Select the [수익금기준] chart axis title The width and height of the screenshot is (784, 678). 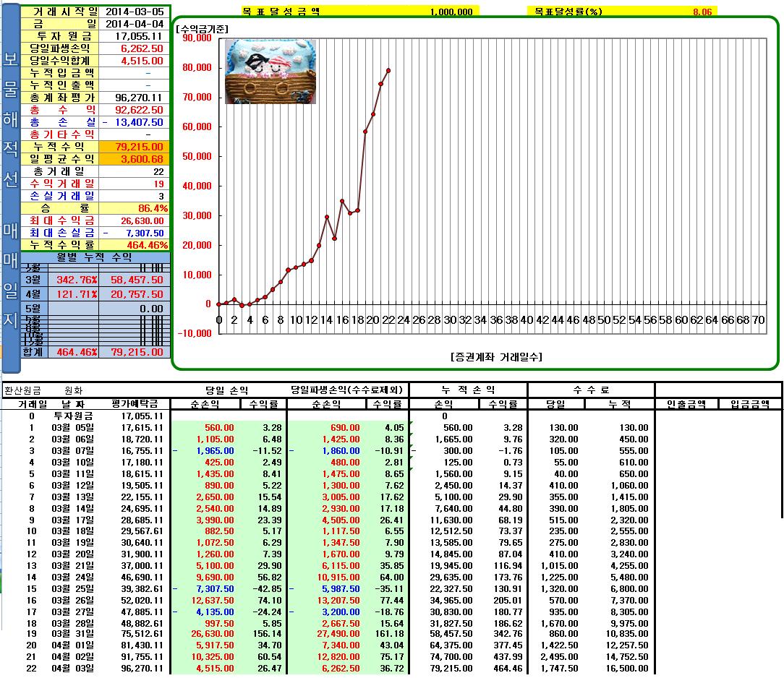click(203, 28)
